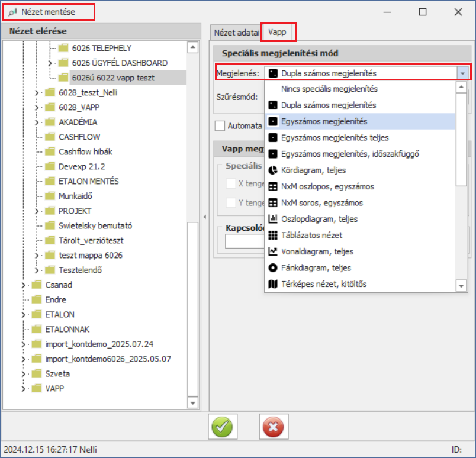The height and width of the screenshot is (458, 476).
Task: Open the Megjelenés dropdown arrow
Action: tap(462, 73)
